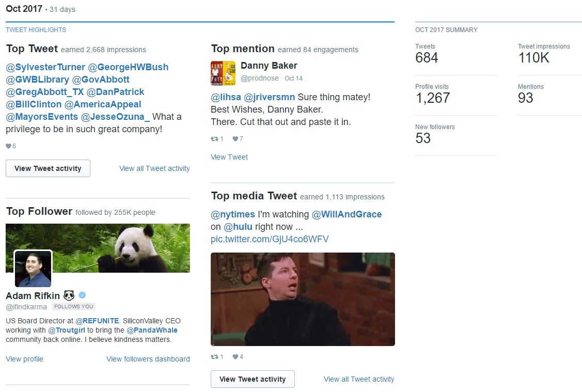Screen dimensions: 582x392
Task: Click Adam Rifkin's verified badge
Action: 82,295
